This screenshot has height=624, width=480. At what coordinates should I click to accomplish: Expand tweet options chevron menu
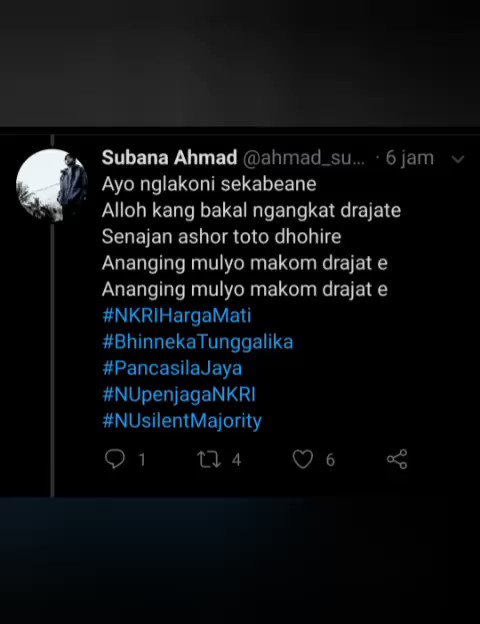pos(458,160)
